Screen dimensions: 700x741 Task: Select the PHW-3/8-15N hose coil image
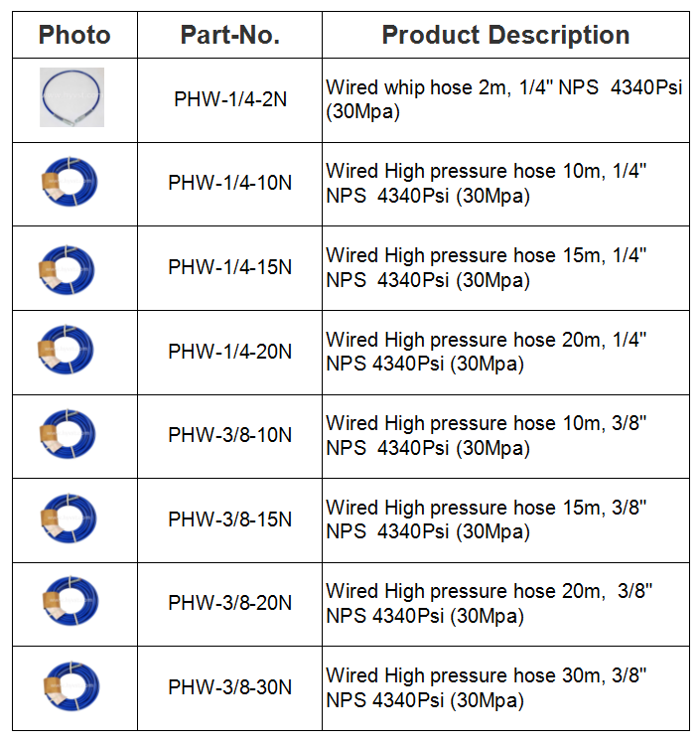click(x=70, y=519)
